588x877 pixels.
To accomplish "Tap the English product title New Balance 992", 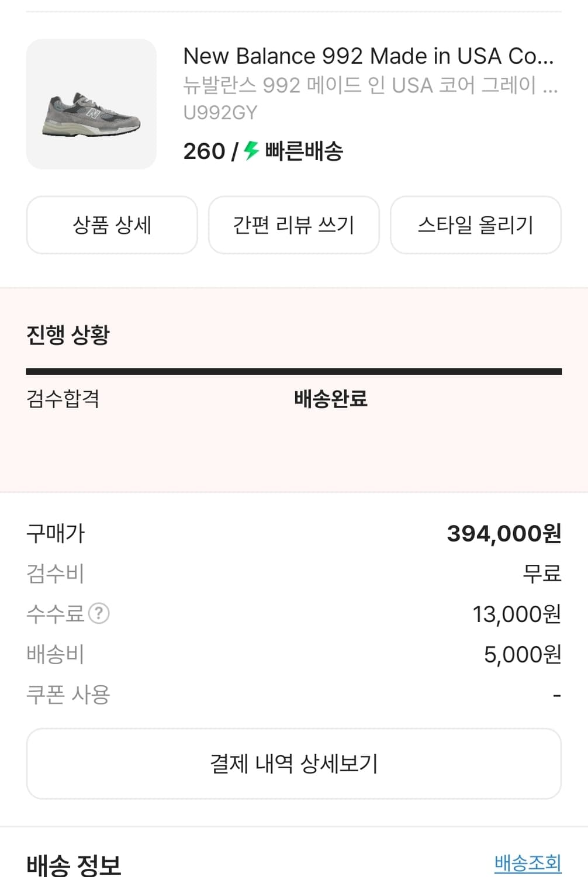I will click(x=368, y=56).
